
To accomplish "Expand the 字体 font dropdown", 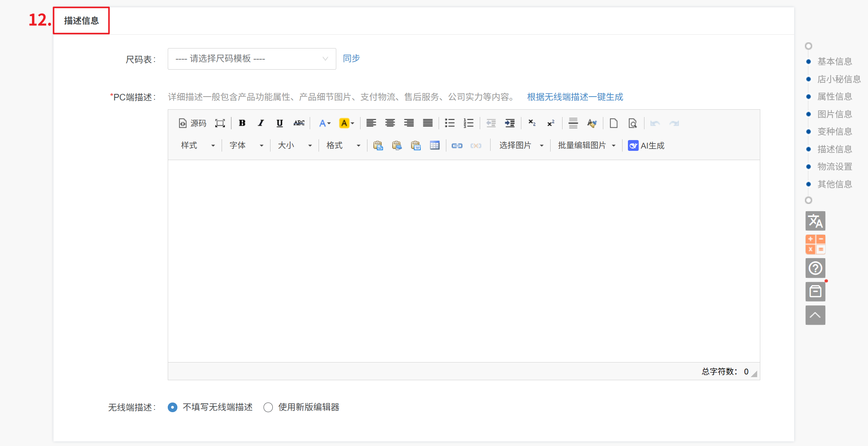I will click(246, 145).
